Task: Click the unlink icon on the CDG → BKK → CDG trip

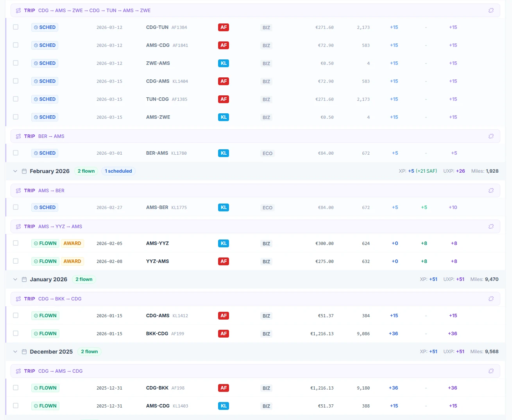Action: click(491, 298)
